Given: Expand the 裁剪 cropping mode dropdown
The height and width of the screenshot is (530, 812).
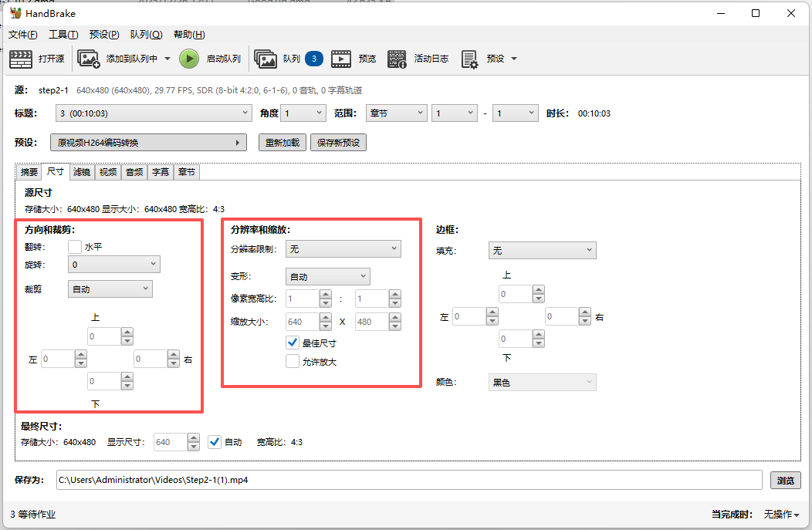Looking at the screenshot, I should [110, 289].
